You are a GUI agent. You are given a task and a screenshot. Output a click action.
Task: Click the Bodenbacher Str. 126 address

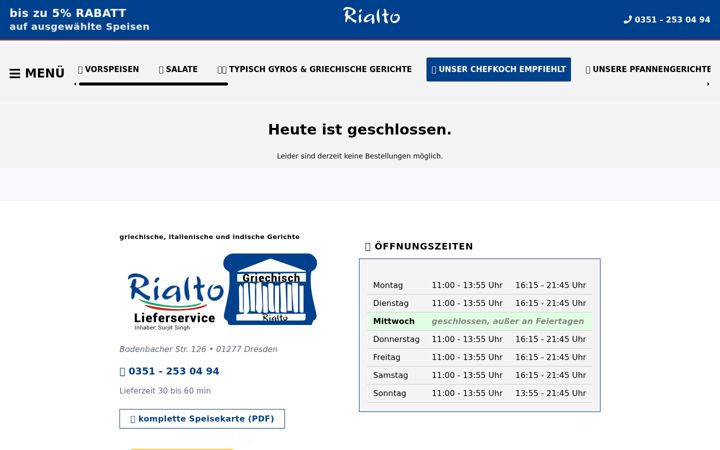point(198,349)
